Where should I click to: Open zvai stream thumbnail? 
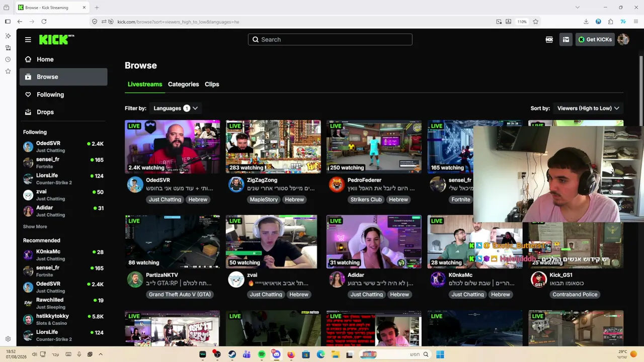point(273,242)
